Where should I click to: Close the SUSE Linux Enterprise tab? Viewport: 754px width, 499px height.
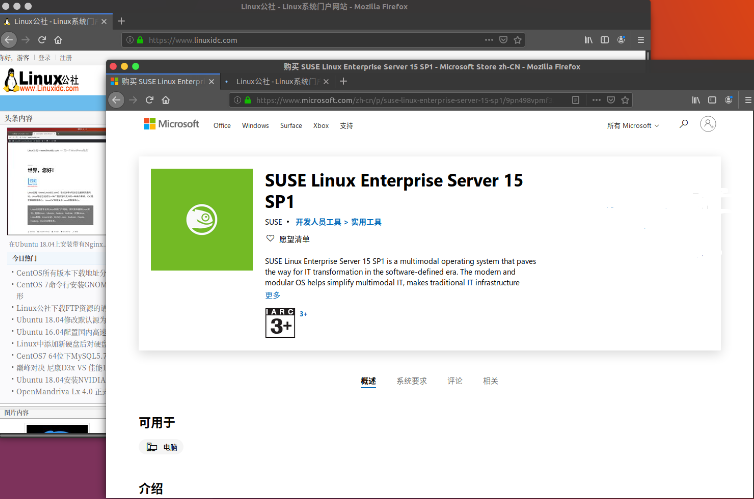click(211, 82)
